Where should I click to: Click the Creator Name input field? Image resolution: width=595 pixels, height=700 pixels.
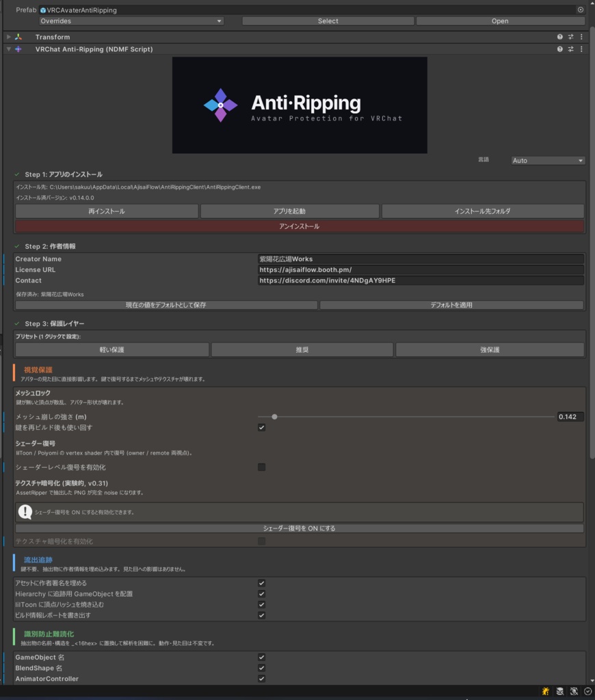tap(421, 259)
